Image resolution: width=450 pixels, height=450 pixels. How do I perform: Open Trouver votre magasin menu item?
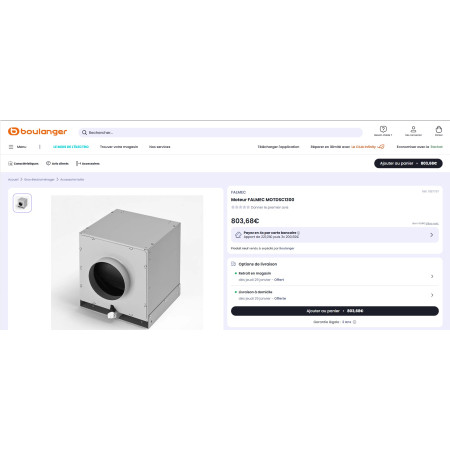(119, 147)
